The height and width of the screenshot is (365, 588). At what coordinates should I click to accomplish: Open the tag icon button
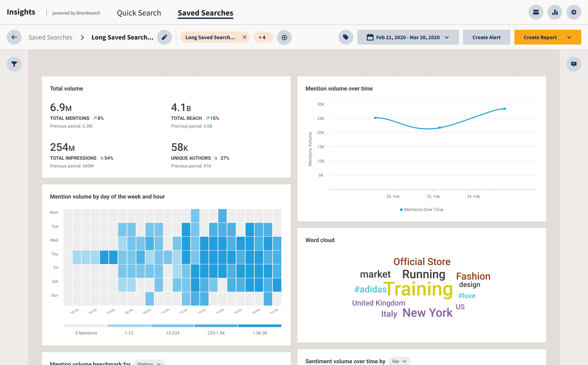(x=346, y=37)
